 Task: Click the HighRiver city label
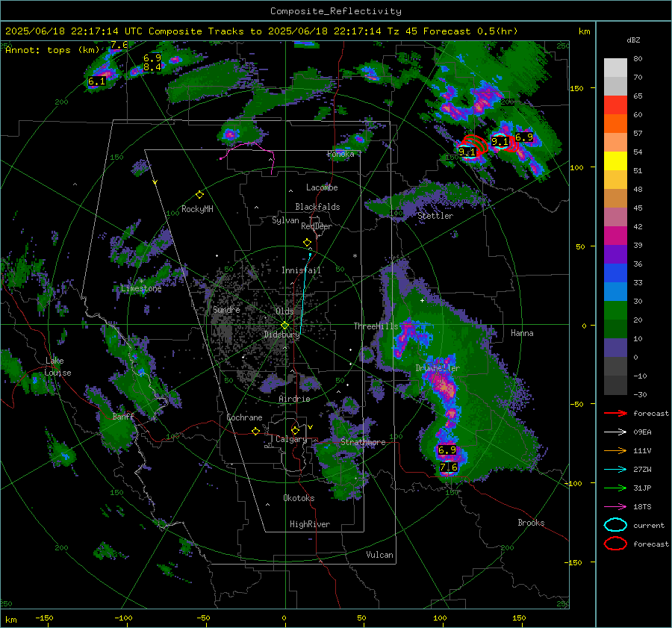coord(310,524)
